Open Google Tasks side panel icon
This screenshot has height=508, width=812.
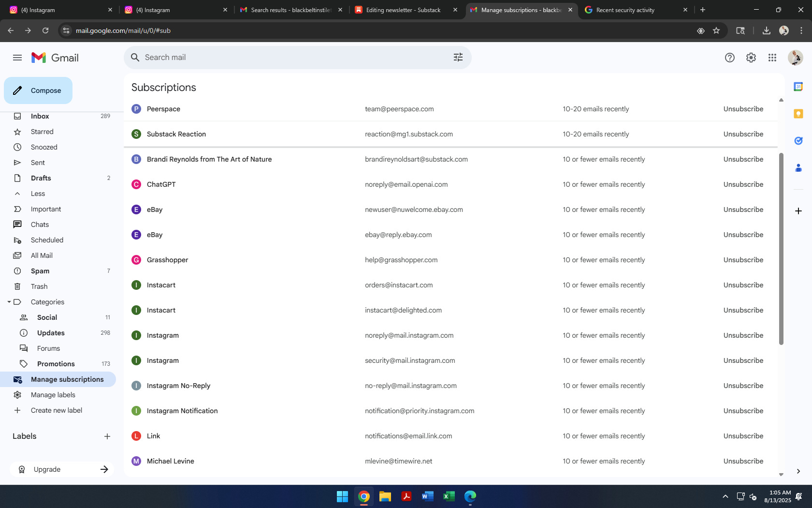798,141
